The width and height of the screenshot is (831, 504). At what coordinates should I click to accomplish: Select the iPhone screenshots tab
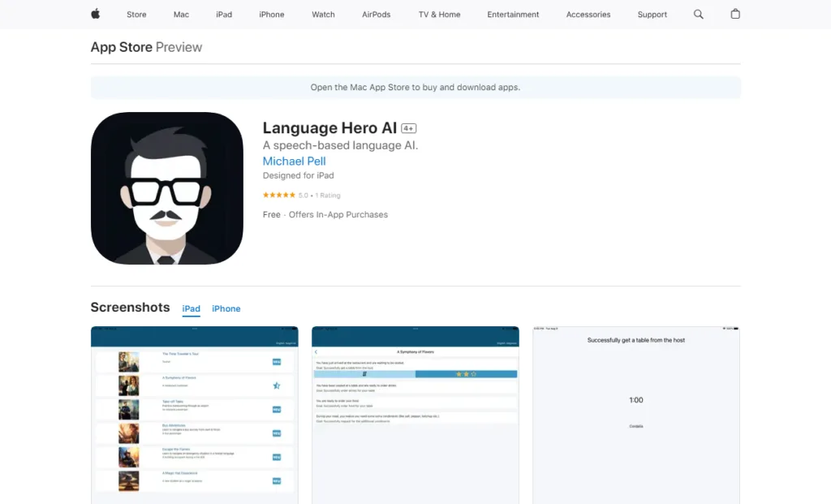[226, 308]
